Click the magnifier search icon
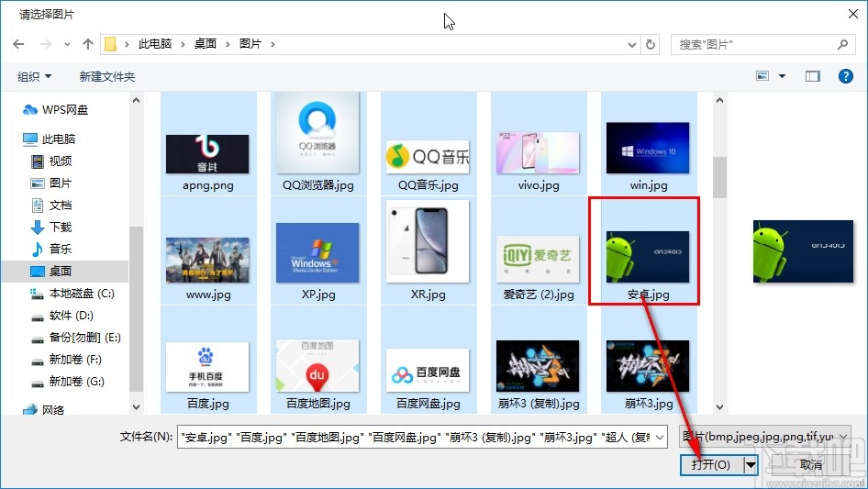The height and width of the screenshot is (489, 868). click(842, 44)
